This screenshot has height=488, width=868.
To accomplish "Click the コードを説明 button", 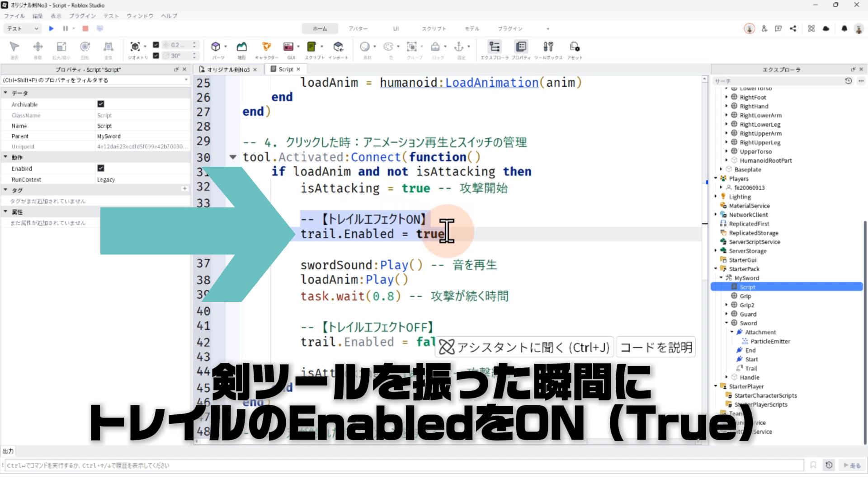I will tap(656, 347).
